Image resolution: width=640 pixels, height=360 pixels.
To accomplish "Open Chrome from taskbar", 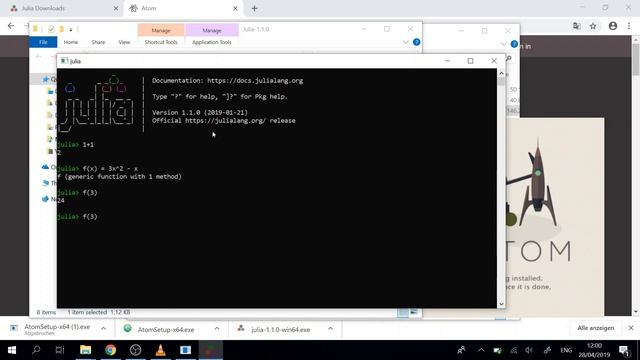I will pos(110,350).
